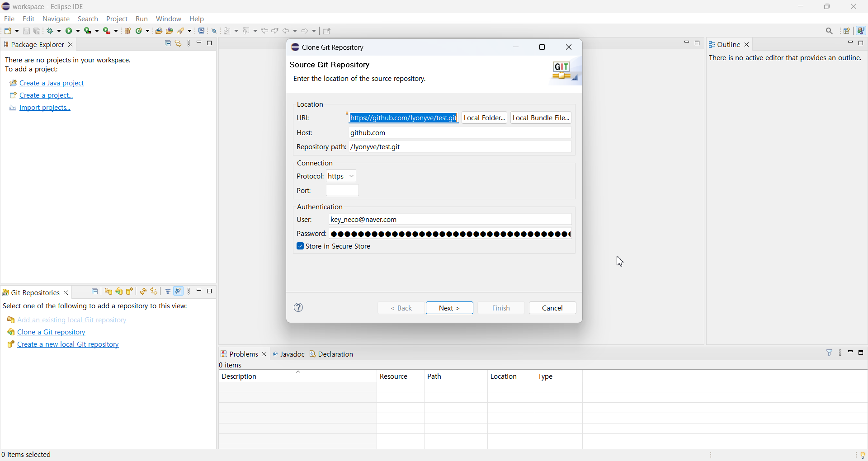
Task: Open the File menu
Action: (x=9, y=19)
